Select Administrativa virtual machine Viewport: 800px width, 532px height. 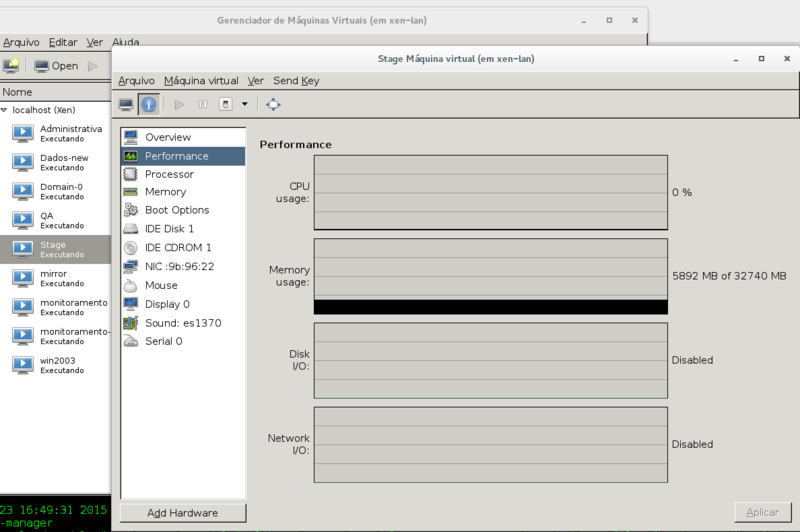point(56,134)
